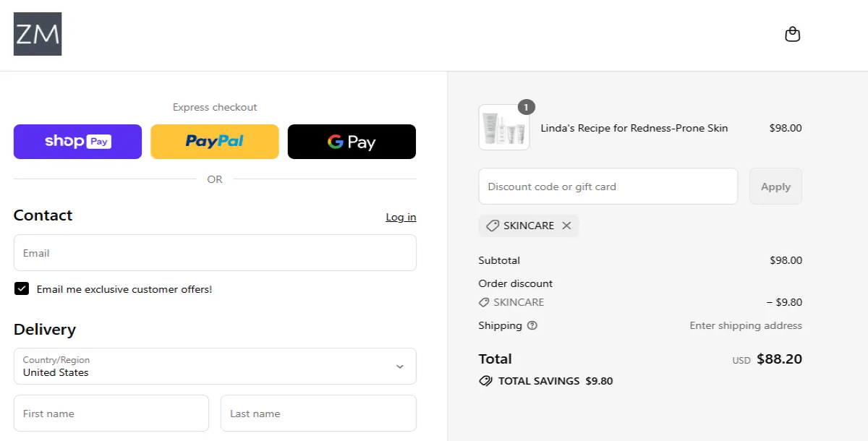
Task: Click the product name Linda's Recipe for Redness-Prone Skin
Action: pos(634,128)
